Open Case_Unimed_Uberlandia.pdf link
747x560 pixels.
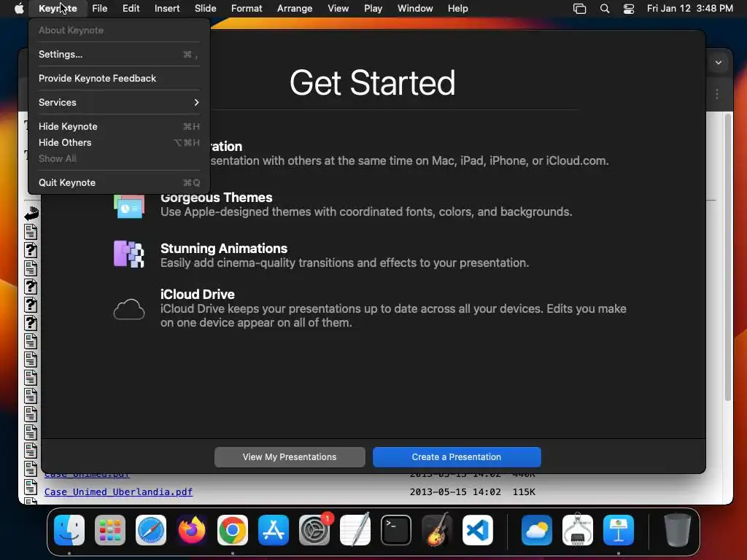point(118,492)
